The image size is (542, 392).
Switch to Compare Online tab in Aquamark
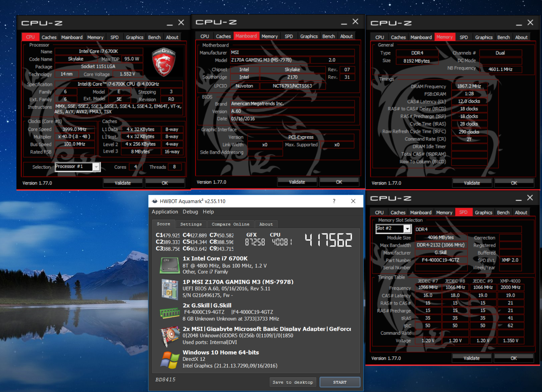[x=231, y=224]
